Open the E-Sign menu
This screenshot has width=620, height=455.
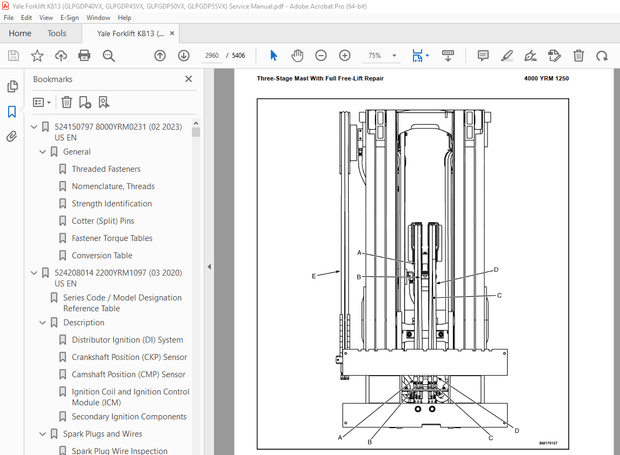[x=69, y=18]
